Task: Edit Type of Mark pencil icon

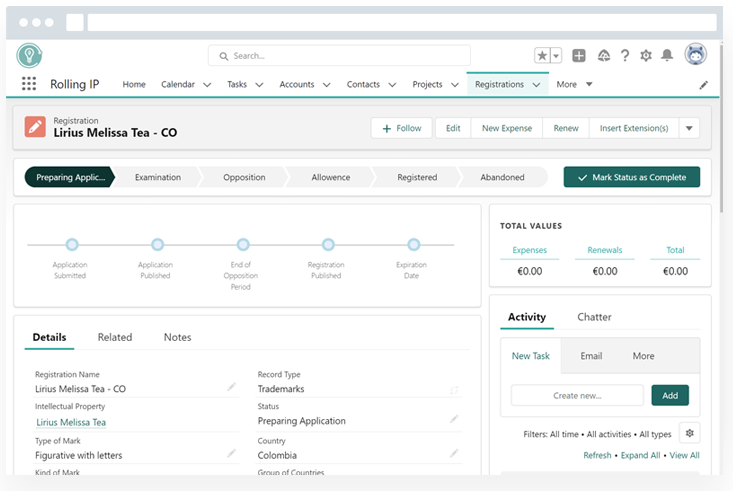Action: point(231,453)
